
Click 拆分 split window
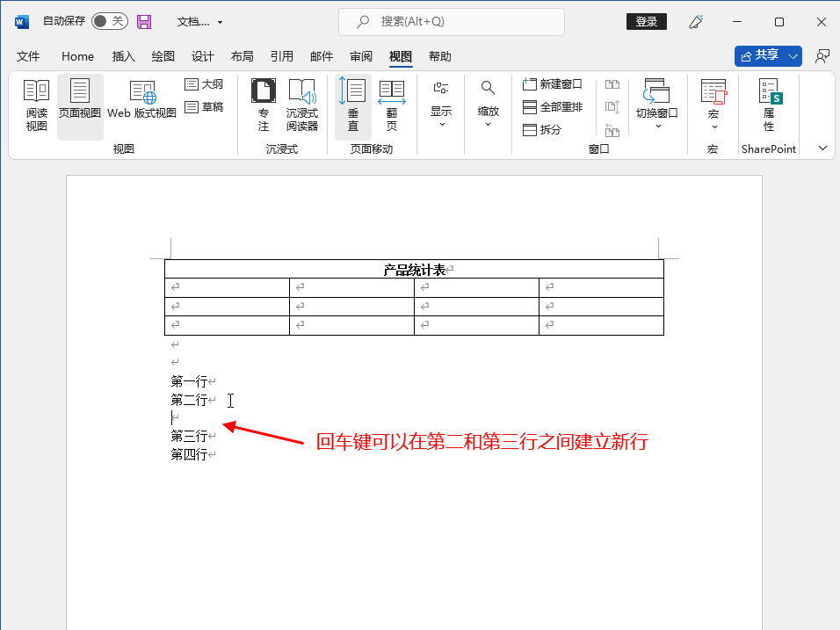pyautogui.click(x=542, y=130)
